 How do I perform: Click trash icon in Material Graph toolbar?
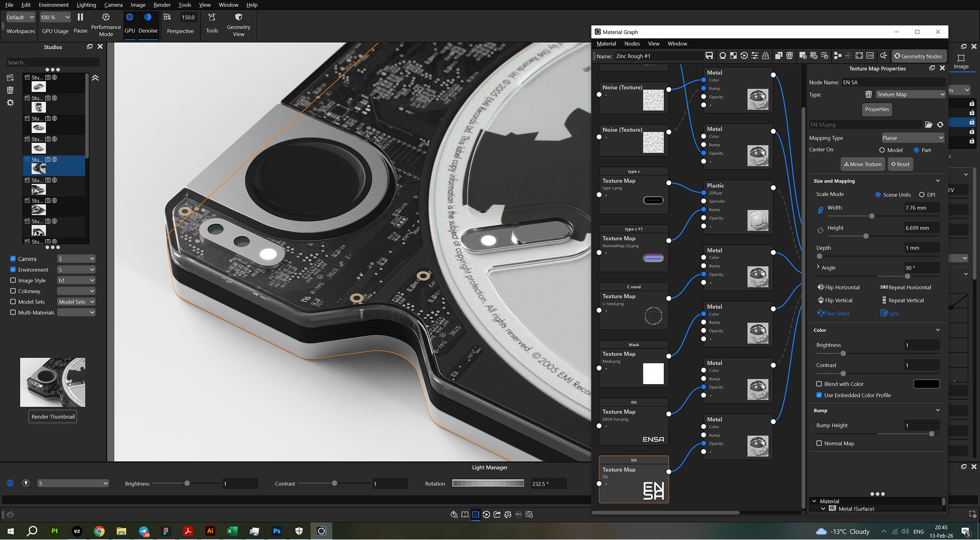pyautogui.click(x=789, y=56)
